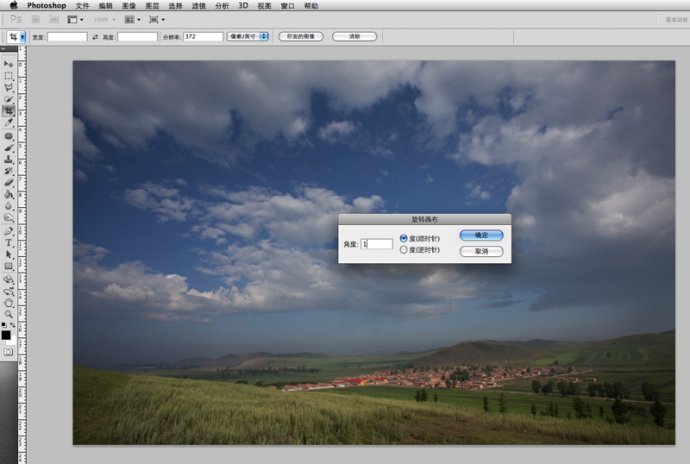
Task: Open the 图像 menu
Action: [129, 5]
